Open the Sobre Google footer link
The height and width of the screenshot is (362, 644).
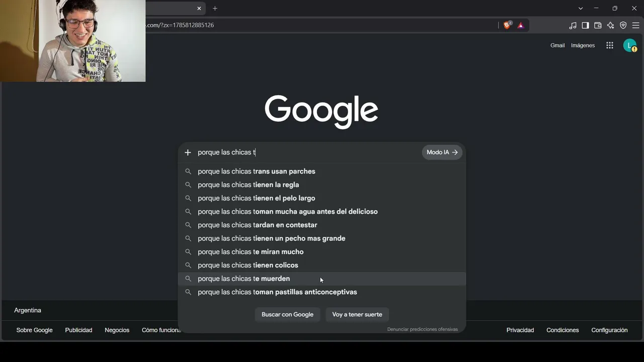pos(34,330)
